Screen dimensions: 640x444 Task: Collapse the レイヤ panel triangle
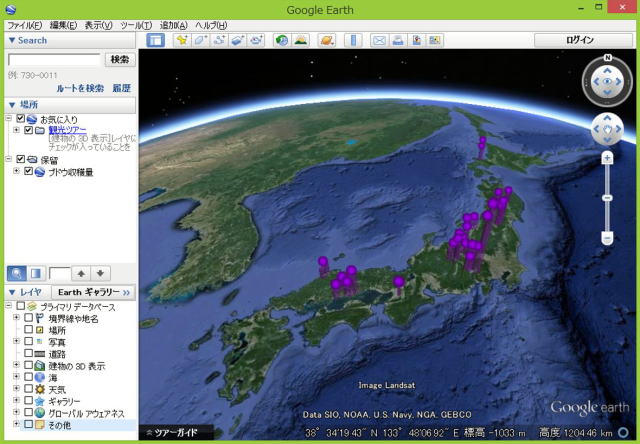[x=12, y=292]
